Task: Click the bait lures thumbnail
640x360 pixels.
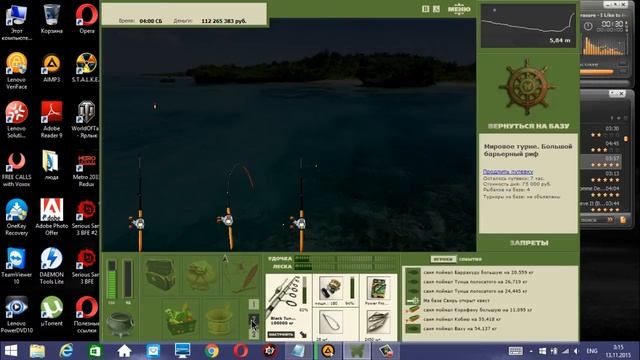Action: point(378,322)
